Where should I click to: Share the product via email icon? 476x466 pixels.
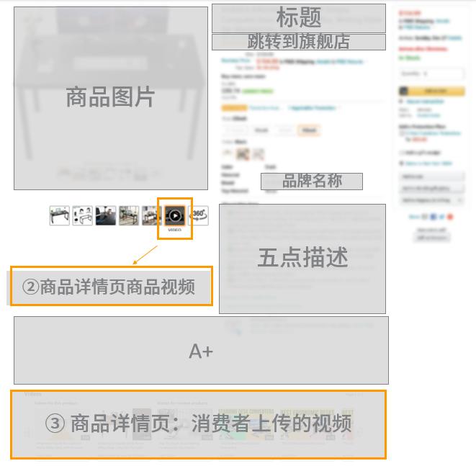[425, 217]
